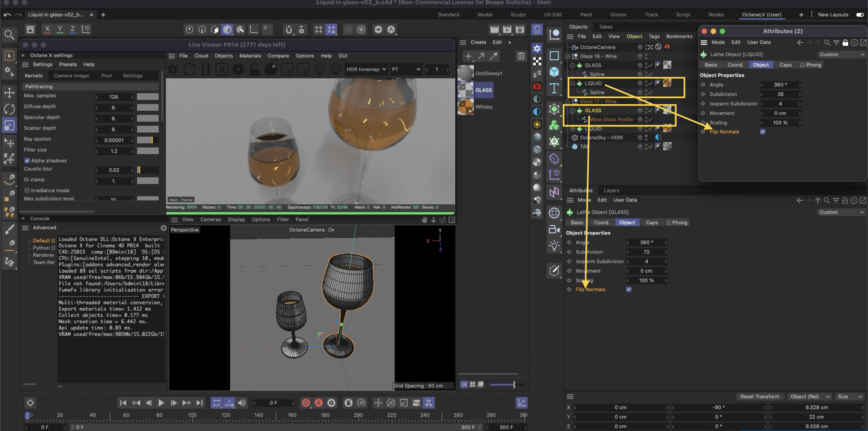This screenshot has height=431, width=868.
Task: Switch to the Takes tab
Action: pos(606,27)
